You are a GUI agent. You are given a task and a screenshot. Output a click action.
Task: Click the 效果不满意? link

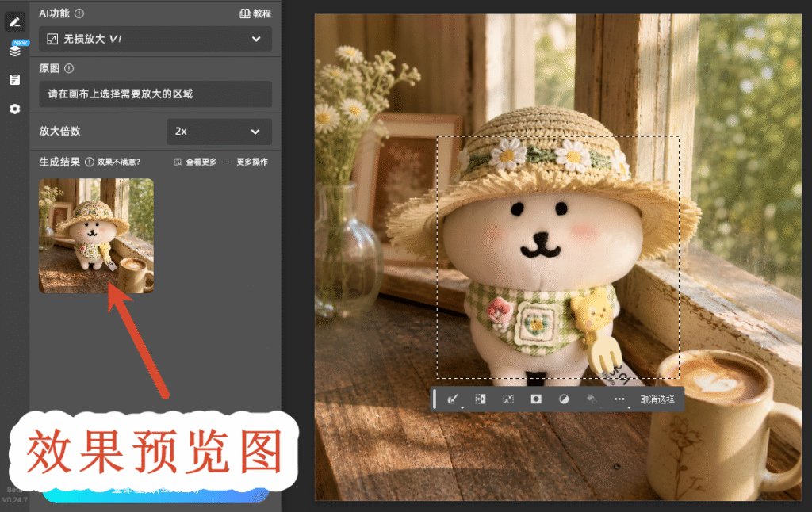click(119, 162)
